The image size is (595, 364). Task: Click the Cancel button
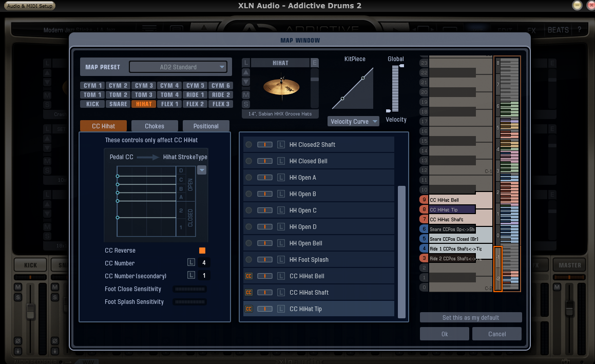click(x=497, y=334)
